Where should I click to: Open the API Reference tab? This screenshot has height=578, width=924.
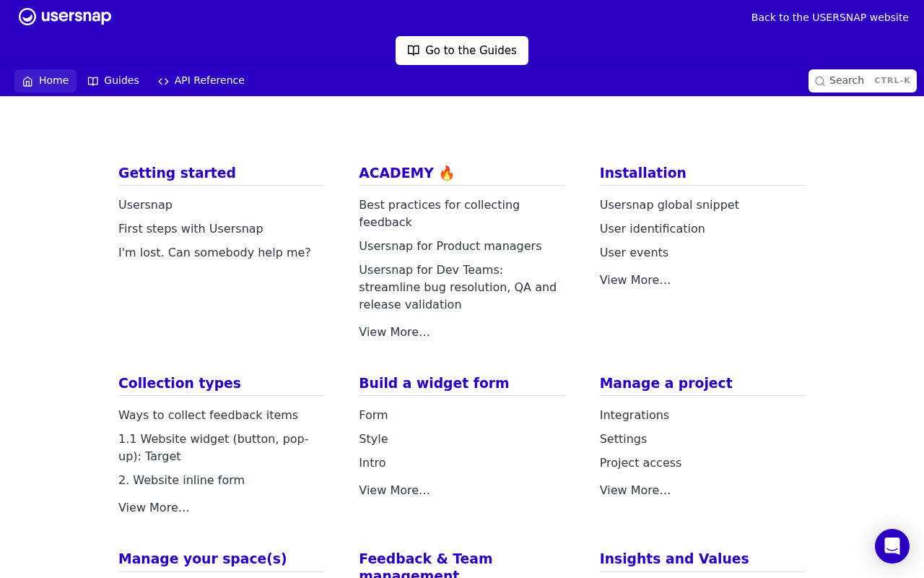click(201, 81)
